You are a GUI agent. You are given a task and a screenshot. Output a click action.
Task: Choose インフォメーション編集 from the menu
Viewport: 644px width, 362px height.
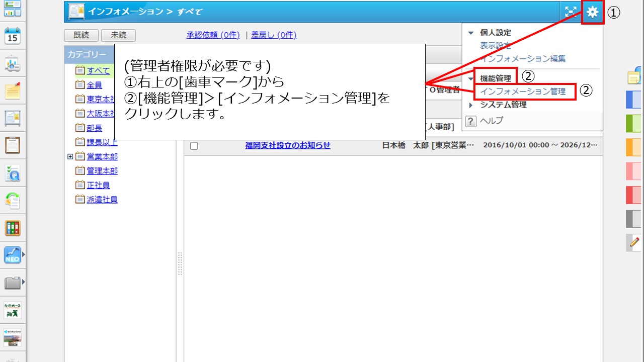click(523, 59)
